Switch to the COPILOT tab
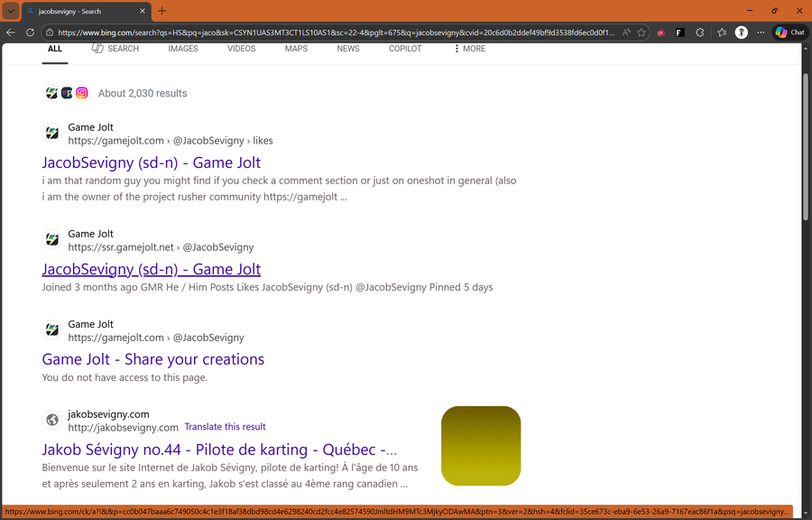 click(x=405, y=49)
